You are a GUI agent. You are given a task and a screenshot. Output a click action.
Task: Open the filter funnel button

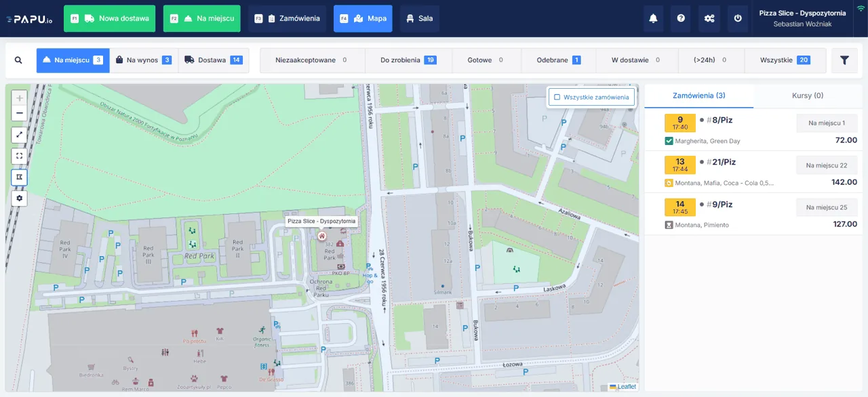coord(844,60)
